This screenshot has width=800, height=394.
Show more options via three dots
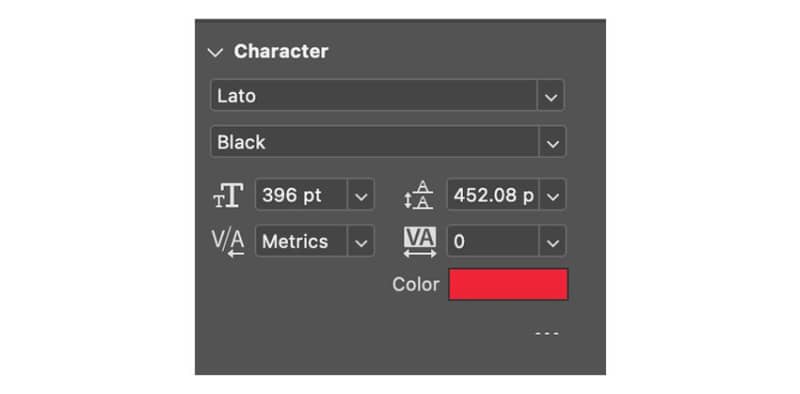click(x=547, y=334)
